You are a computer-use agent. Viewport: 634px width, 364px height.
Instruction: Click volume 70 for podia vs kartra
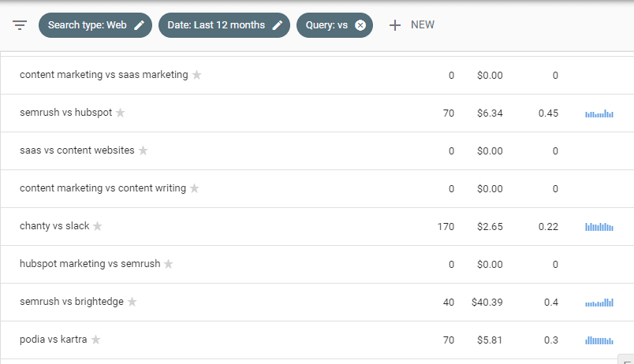(x=449, y=340)
